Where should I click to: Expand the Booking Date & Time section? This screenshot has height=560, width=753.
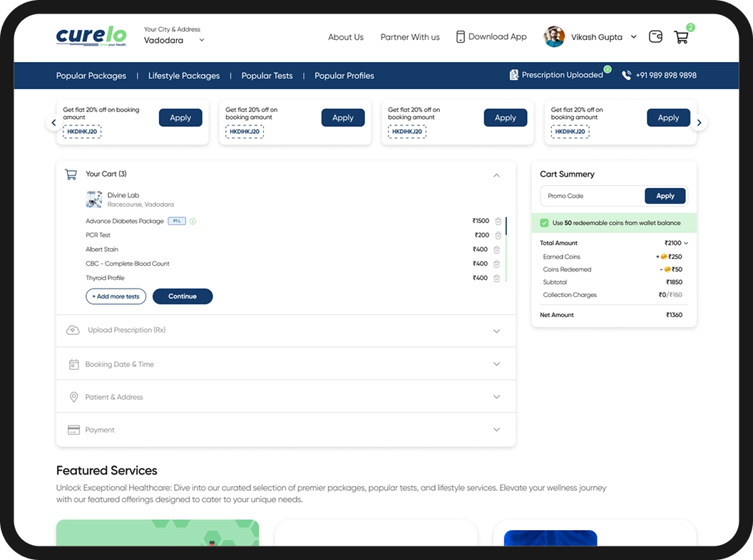click(x=497, y=364)
